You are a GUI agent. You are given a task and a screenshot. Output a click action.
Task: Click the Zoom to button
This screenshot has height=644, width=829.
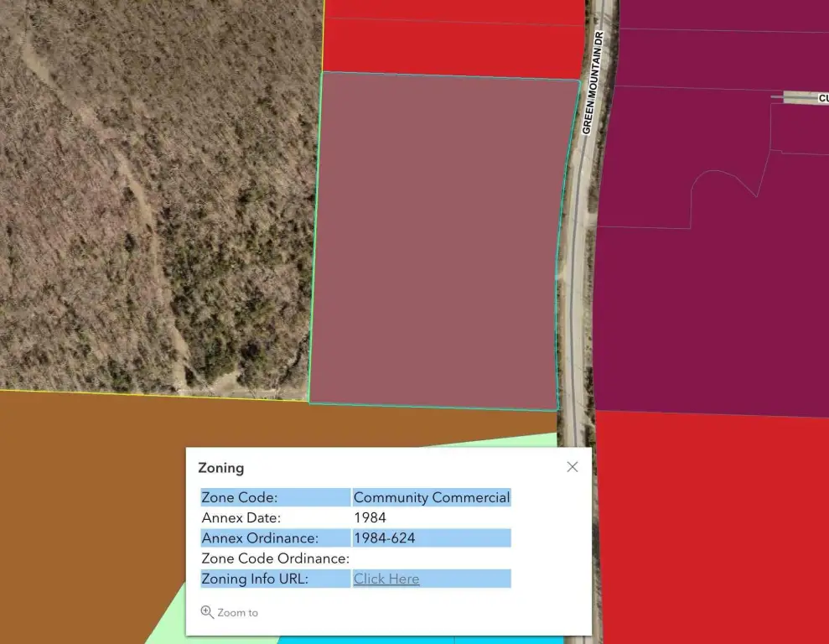pyautogui.click(x=230, y=612)
